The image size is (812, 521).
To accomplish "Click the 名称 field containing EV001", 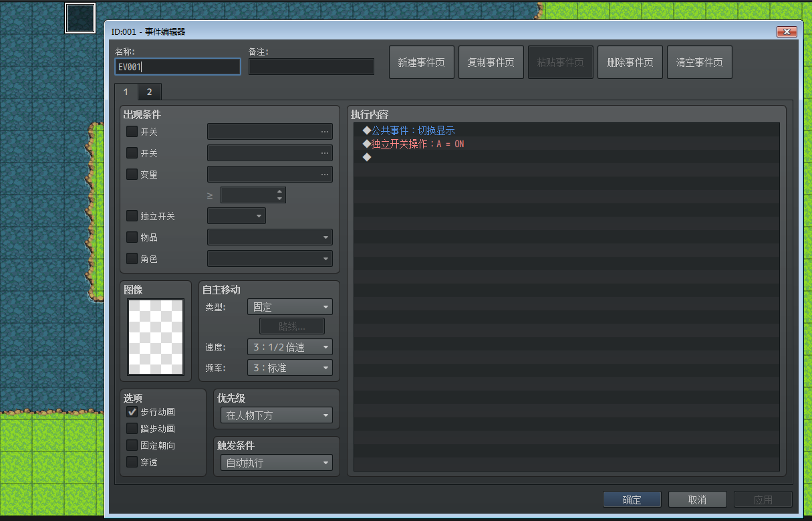I will tap(178, 67).
